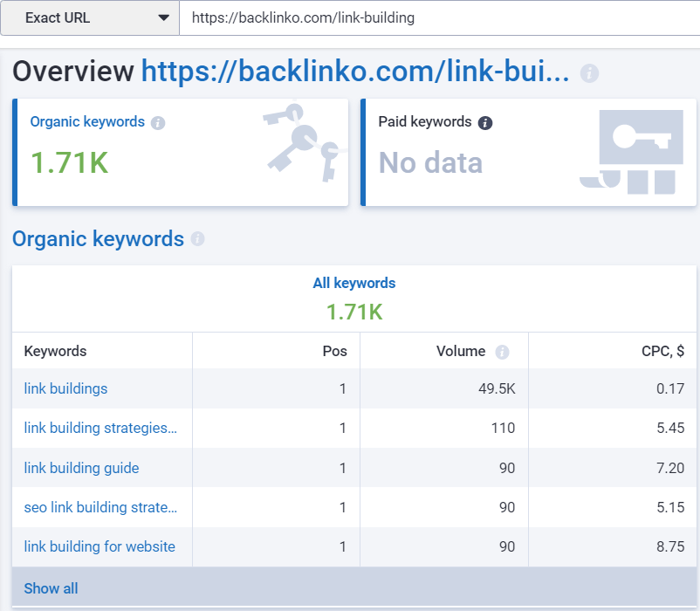Open the 'link building guide' keyword link

81,468
